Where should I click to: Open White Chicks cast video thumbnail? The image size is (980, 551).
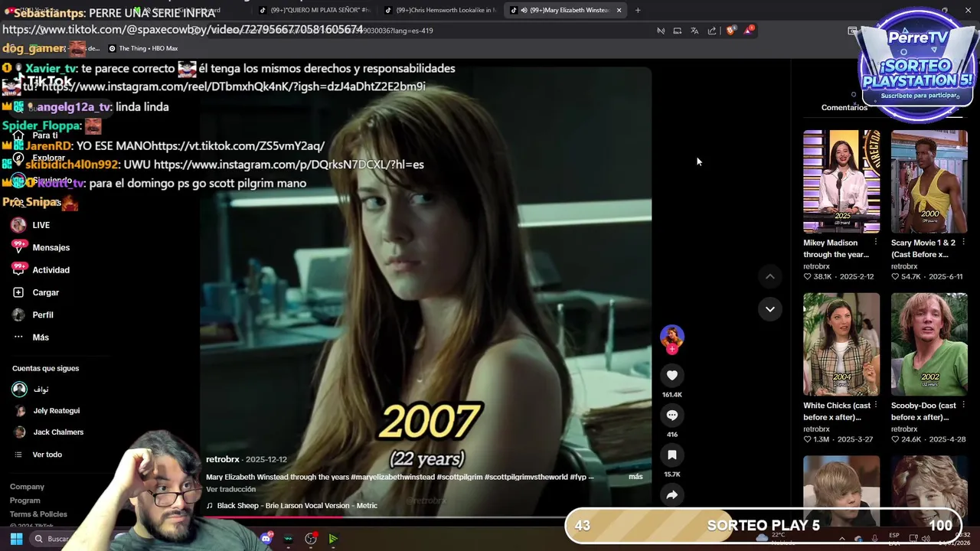tap(841, 344)
